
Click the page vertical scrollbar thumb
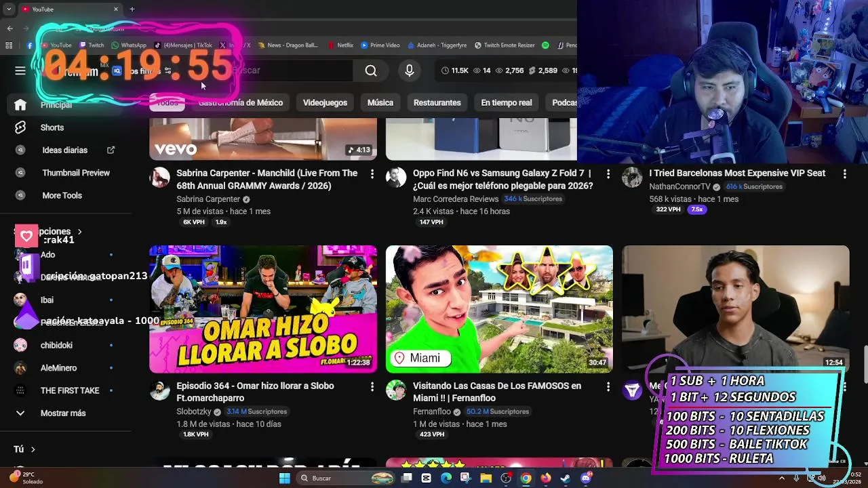pos(865,364)
